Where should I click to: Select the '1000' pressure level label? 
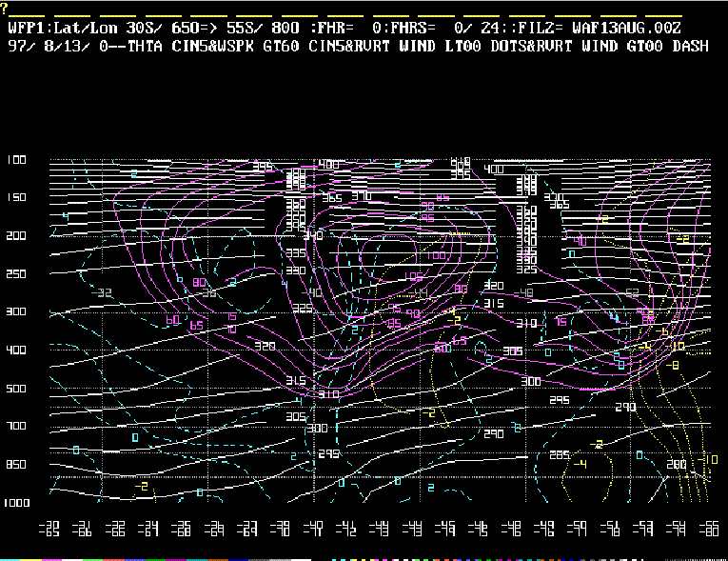tap(16, 503)
